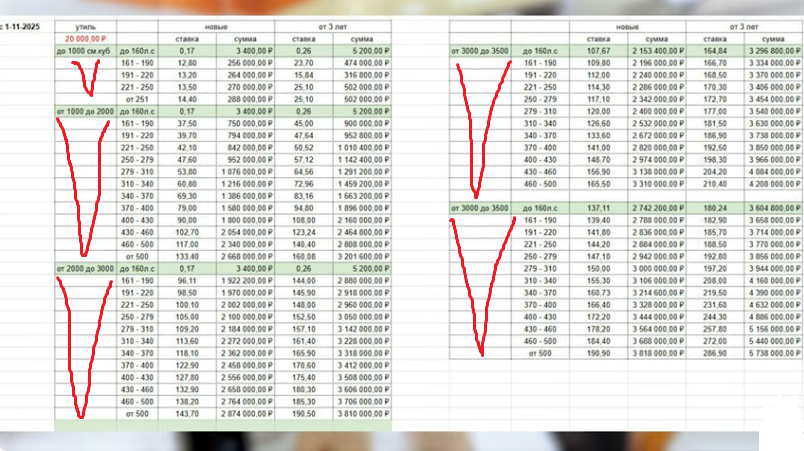Click the 'с 1-11-2025' date label
Image resolution: width=804 pixels, height=451 pixels.
(21, 26)
